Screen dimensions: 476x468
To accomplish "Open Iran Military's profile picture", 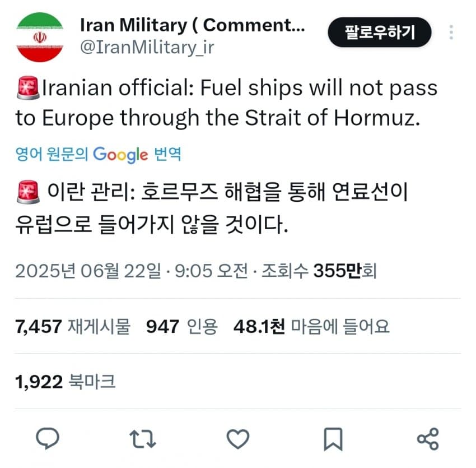I will pos(39,33).
